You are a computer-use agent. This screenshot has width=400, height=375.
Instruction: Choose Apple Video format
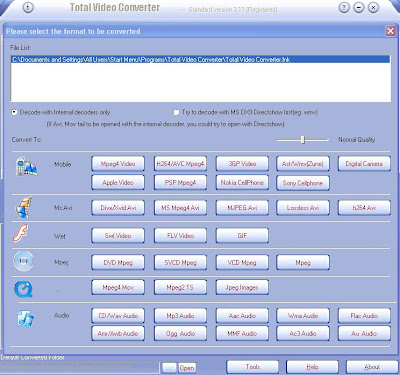pos(118,183)
